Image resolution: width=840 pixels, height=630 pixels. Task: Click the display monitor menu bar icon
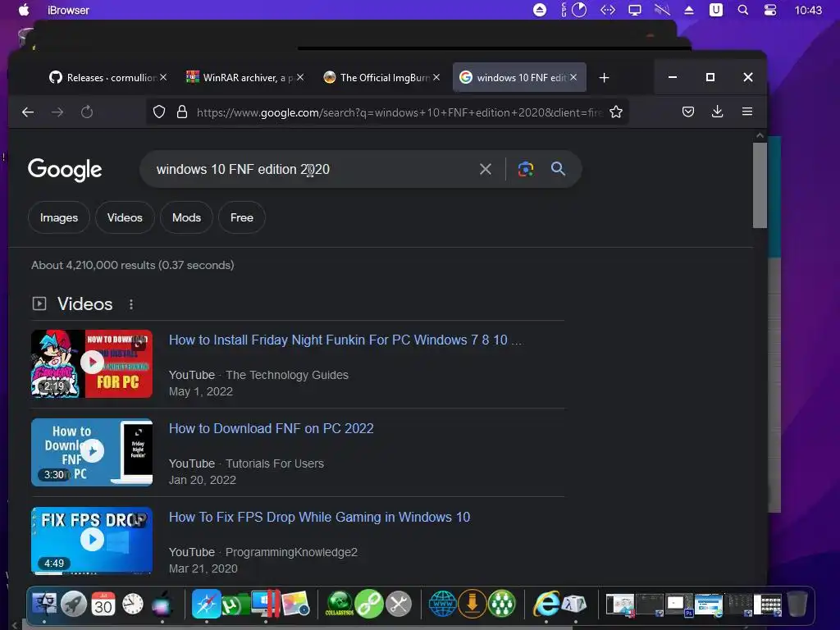[x=635, y=10]
